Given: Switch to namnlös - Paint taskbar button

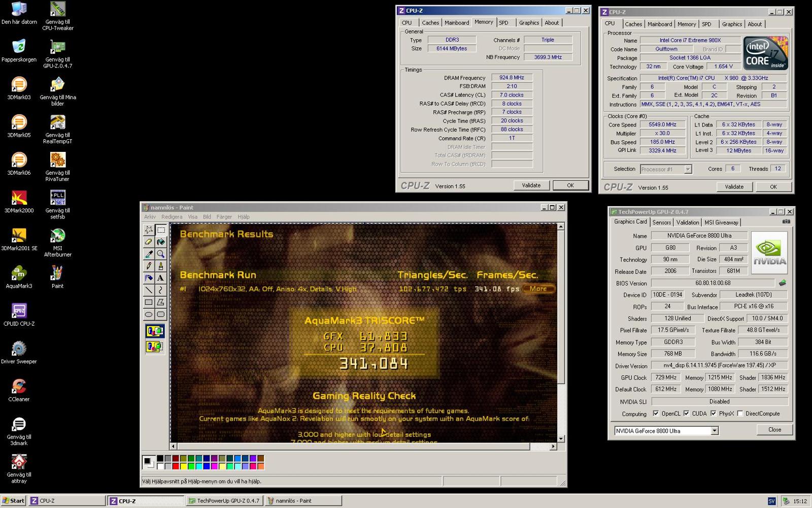Looking at the screenshot, I should point(303,501).
